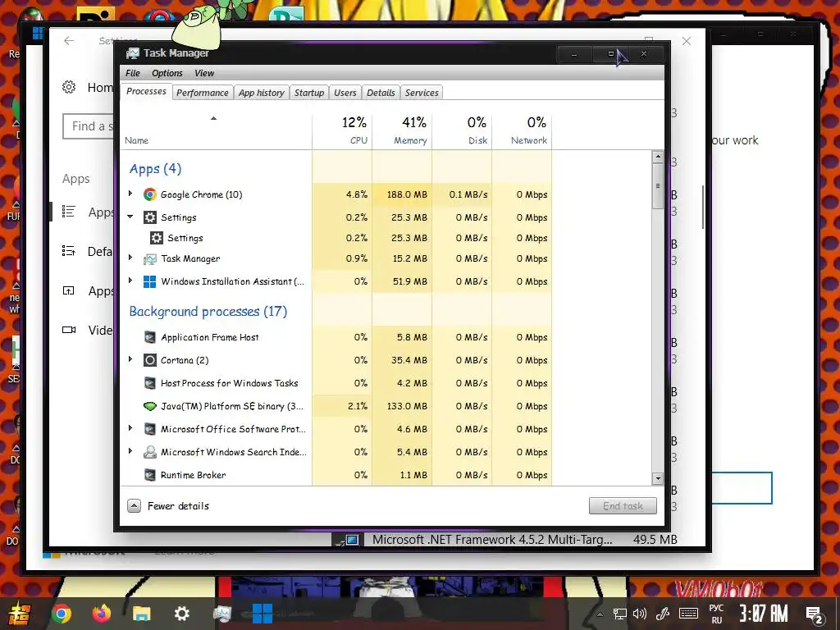Click the End task button

click(x=623, y=505)
